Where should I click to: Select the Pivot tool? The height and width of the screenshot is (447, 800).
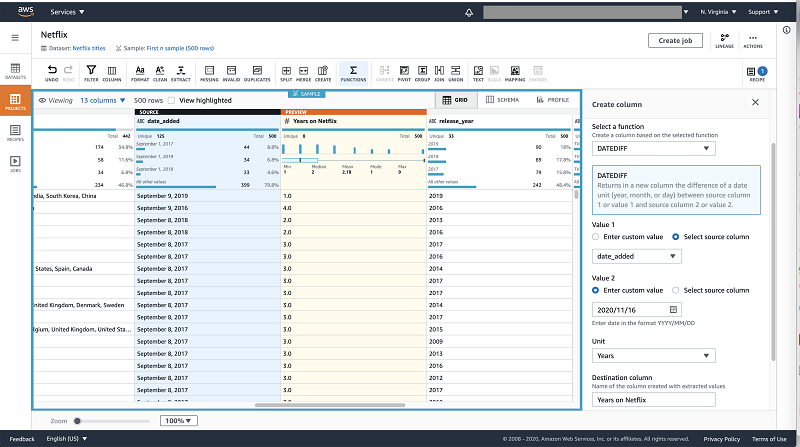[x=404, y=72]
